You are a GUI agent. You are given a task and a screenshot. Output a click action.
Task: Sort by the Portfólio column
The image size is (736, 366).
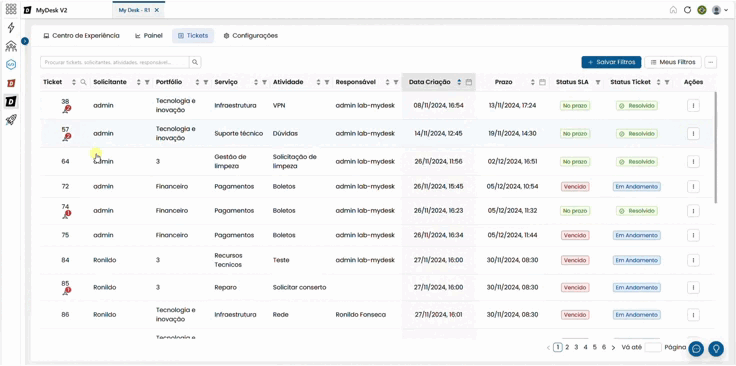pyautogui.click(x=197, y=82)
